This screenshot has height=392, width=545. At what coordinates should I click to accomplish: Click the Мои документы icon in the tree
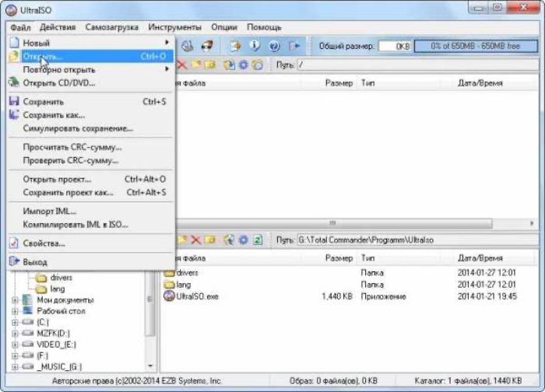pyautogui.click(x=28, y=299)
